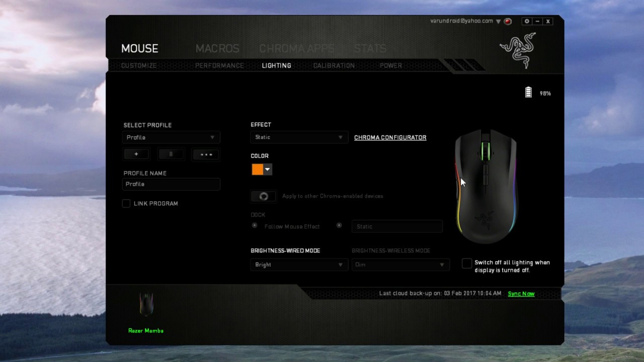
Task: Expand the Effect dropdown showing Static
Action: click(x=299, y=137)
